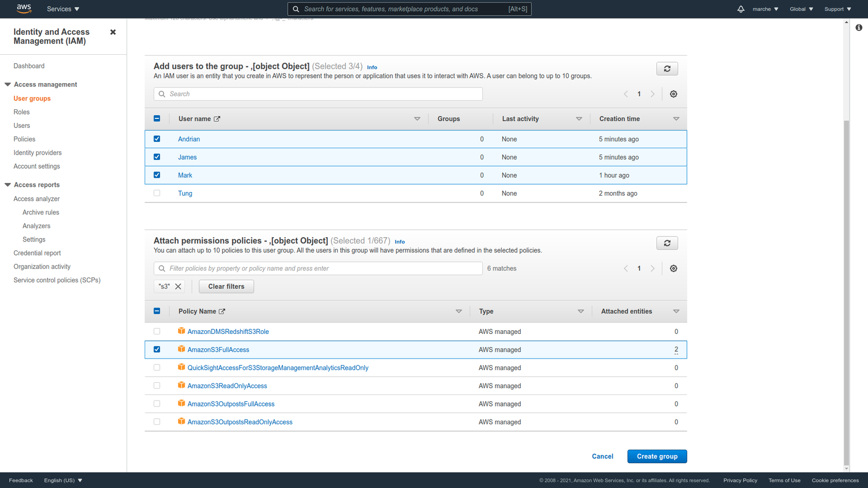868x488 pixels.
Task: Collapse the Access management section
Action: pyautogui.click(x=8, y=85)
